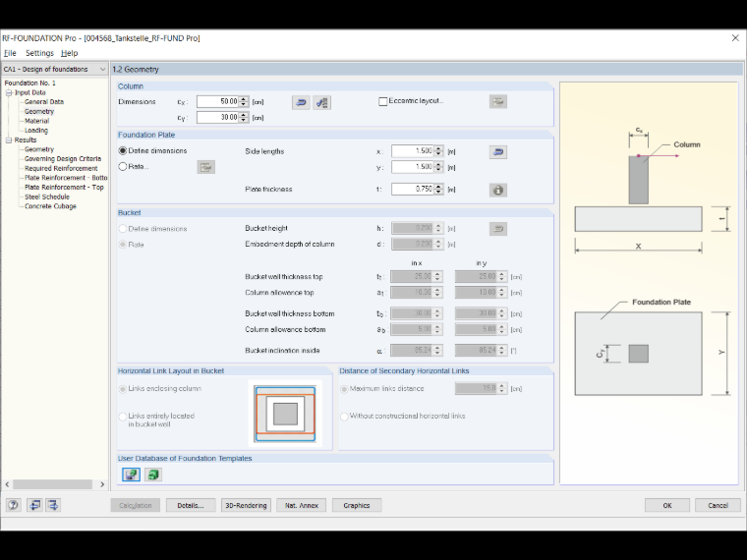747x560 pixels.
Task: Click side length y input field
Action: tap(413, 167)
